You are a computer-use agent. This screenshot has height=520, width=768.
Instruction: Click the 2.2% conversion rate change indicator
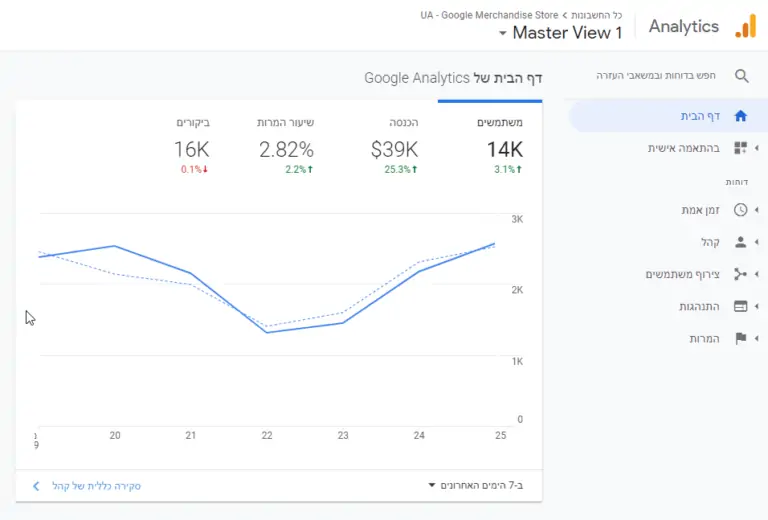pyautogui.click(x=299, y=169)
